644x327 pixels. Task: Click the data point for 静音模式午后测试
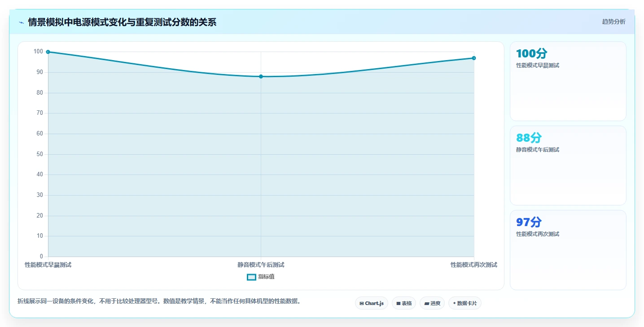261,77
